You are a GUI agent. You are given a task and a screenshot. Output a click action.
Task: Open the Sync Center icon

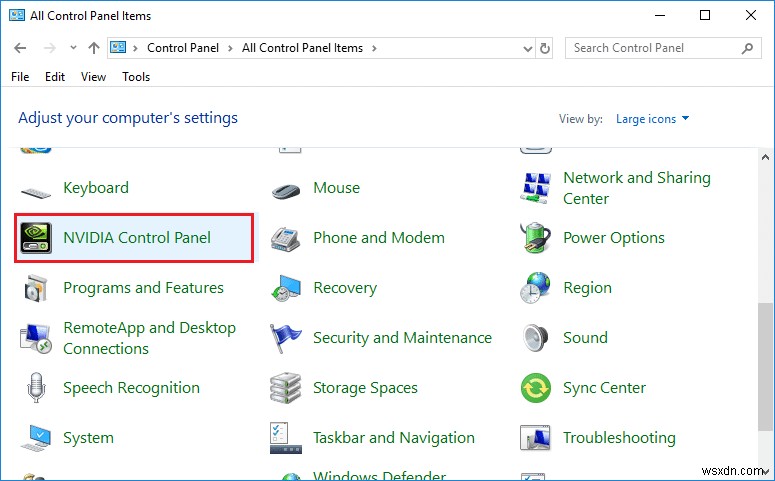pos(536,388)
